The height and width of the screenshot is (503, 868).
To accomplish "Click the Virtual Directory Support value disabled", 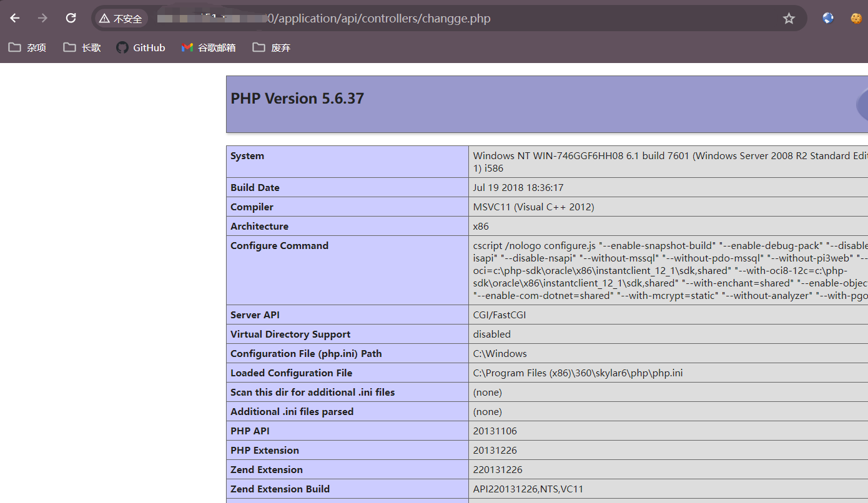I will 491,334.
